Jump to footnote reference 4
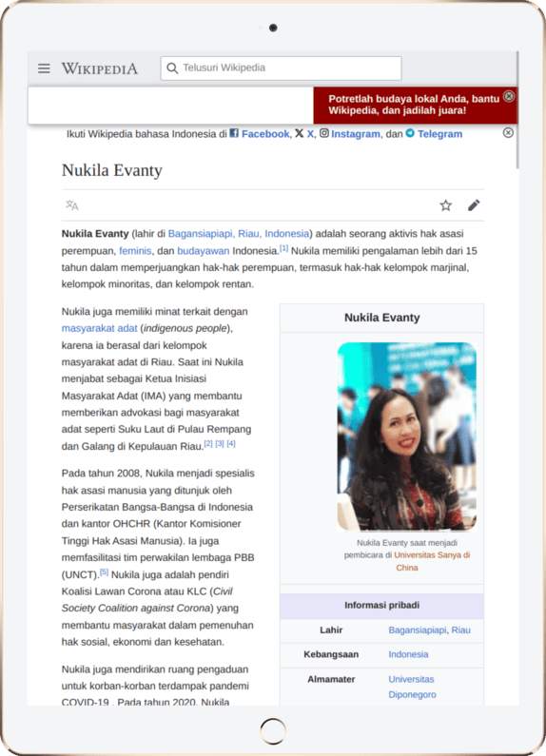The image size is (546, 756). (x=231, y=443)
